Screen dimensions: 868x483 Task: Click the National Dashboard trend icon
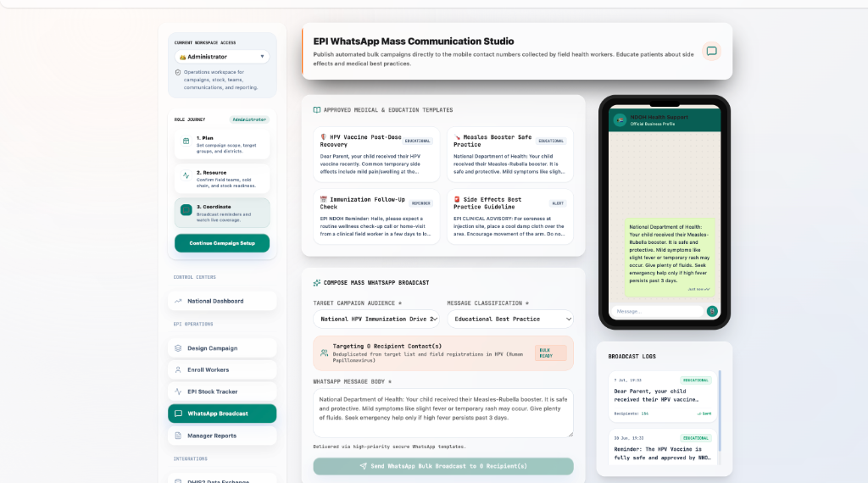click(x=178, y=301)
